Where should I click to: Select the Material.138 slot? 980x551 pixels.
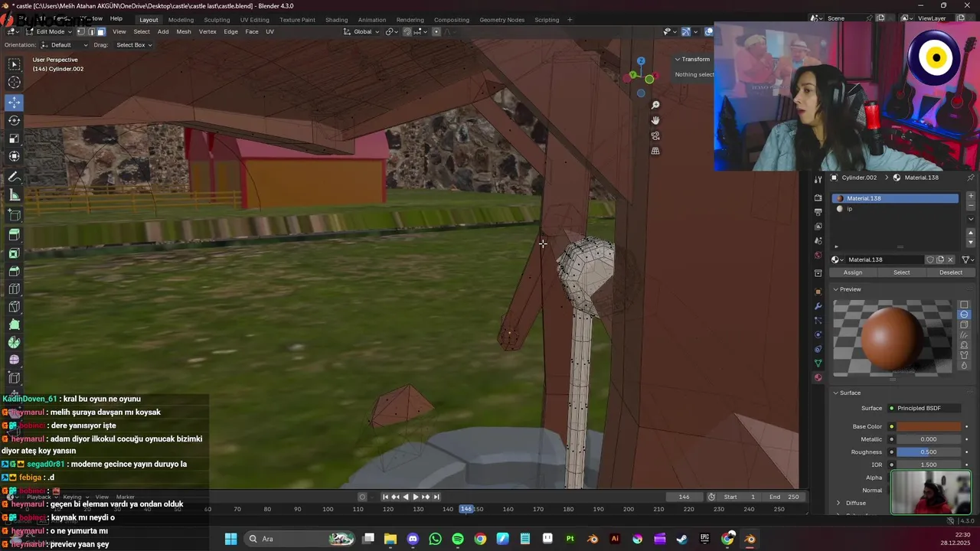click(x=895, y=198)
